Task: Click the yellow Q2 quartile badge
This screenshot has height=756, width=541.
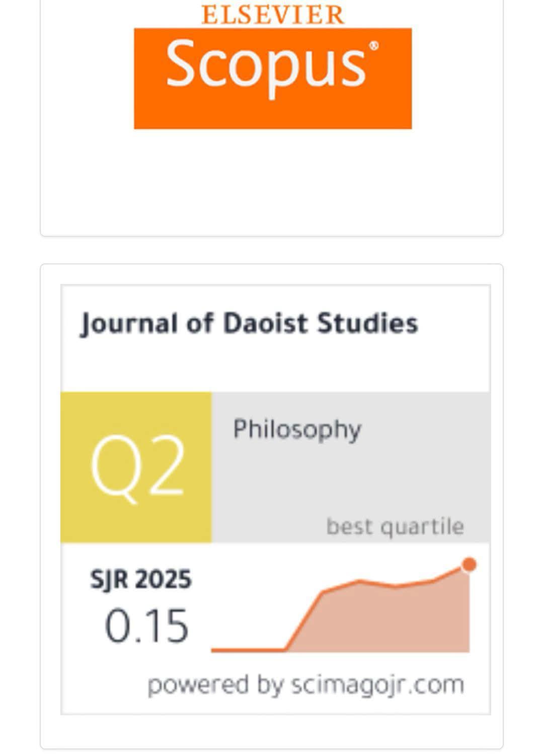Action: (x=136, y=467)
